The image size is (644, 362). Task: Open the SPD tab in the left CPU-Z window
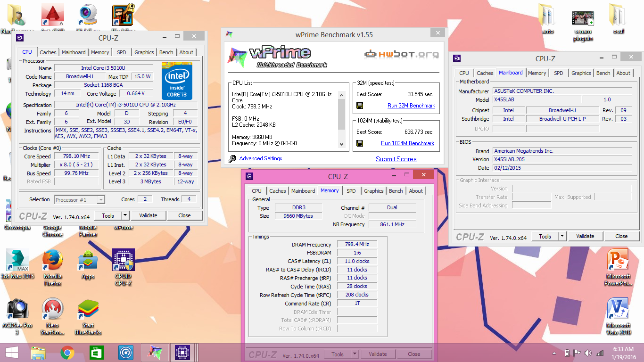pyautogui.click(x=122, y=52)
